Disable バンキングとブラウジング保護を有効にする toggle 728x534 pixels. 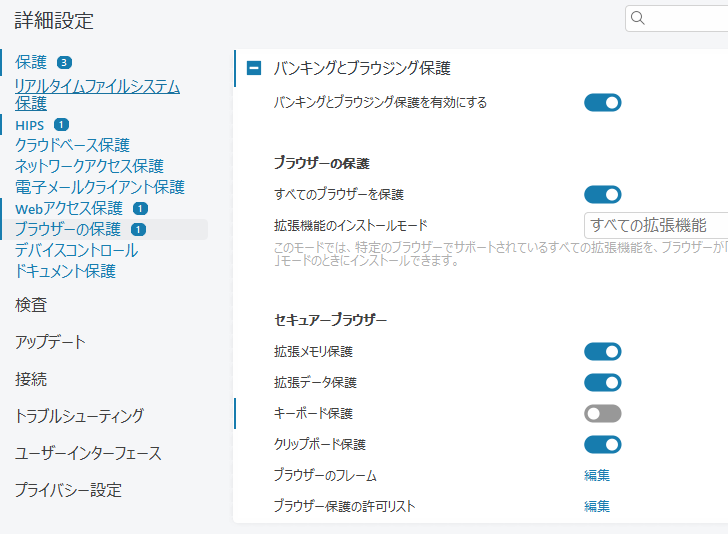[x=602, y=102]
